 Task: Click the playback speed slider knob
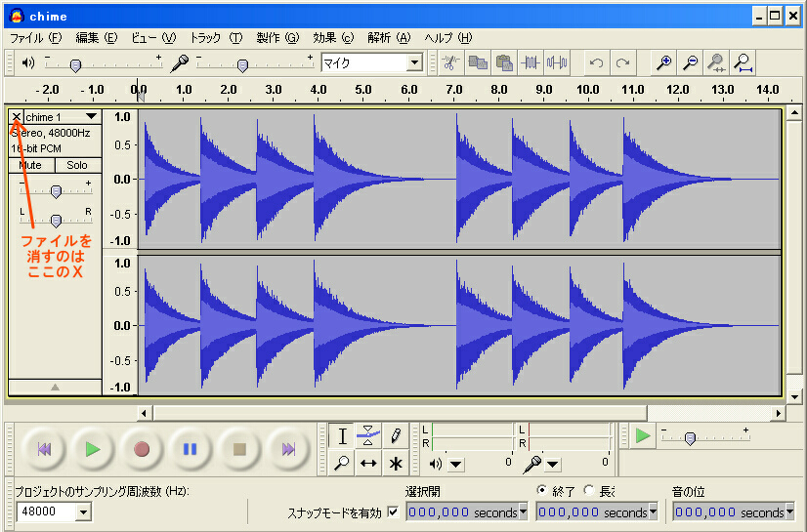[690, 438]
